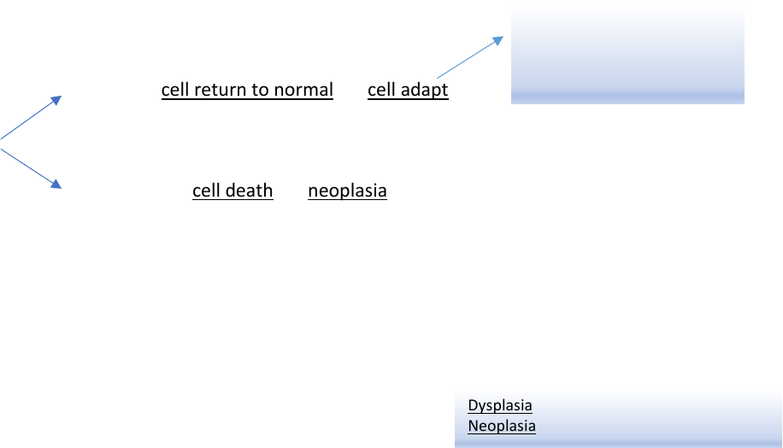This screenshot has width=783, height=448.
Task: Pick dark blue band of the empty gradient box
Action: 628,97
